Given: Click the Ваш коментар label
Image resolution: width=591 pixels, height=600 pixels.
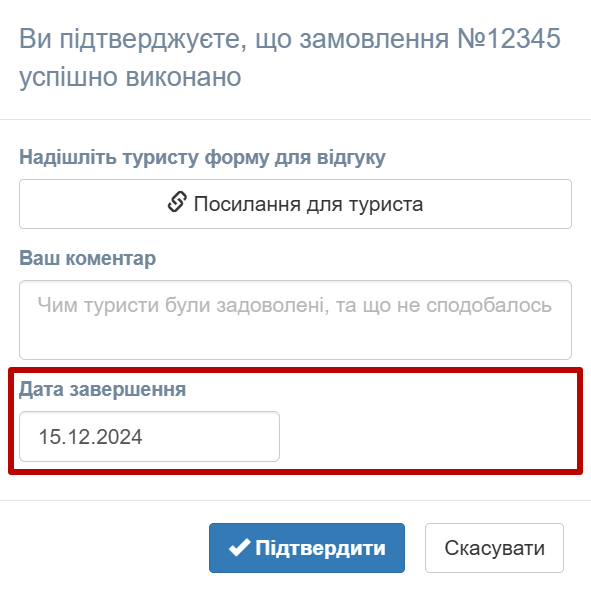Looking at the screenshot, I should (88, 258).
